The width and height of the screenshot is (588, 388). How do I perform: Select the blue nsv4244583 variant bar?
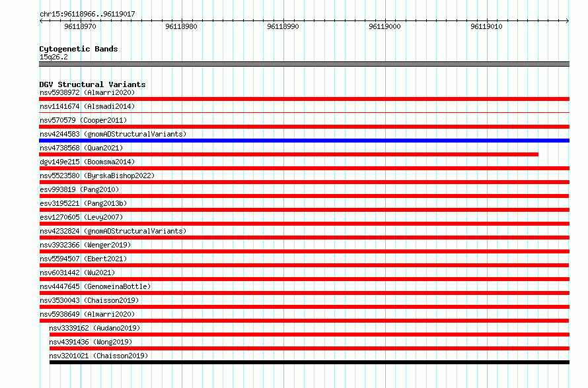(304, 141)
